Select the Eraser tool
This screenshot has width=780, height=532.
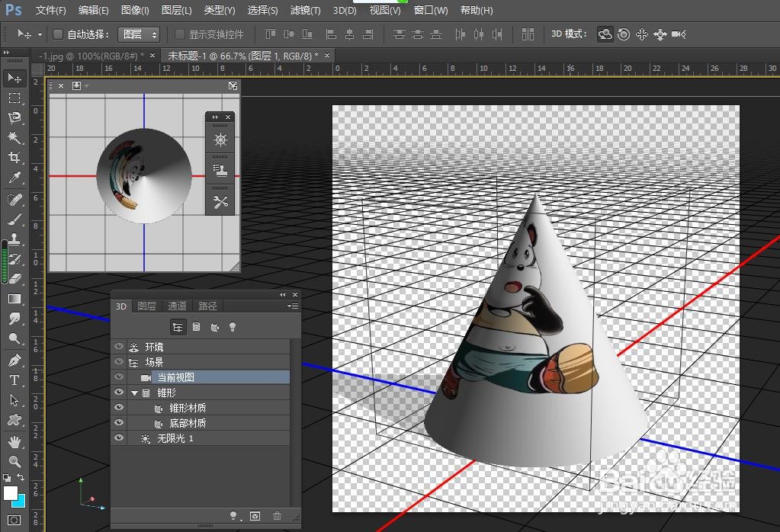pos(14,278)
